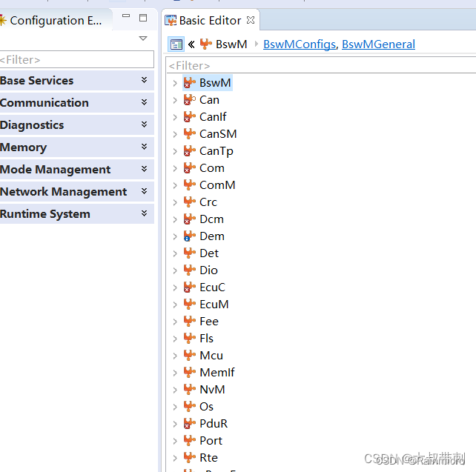Click the PduR module icon
The image size is (476, 472).
pyautogui.click(x=190, y=423)
